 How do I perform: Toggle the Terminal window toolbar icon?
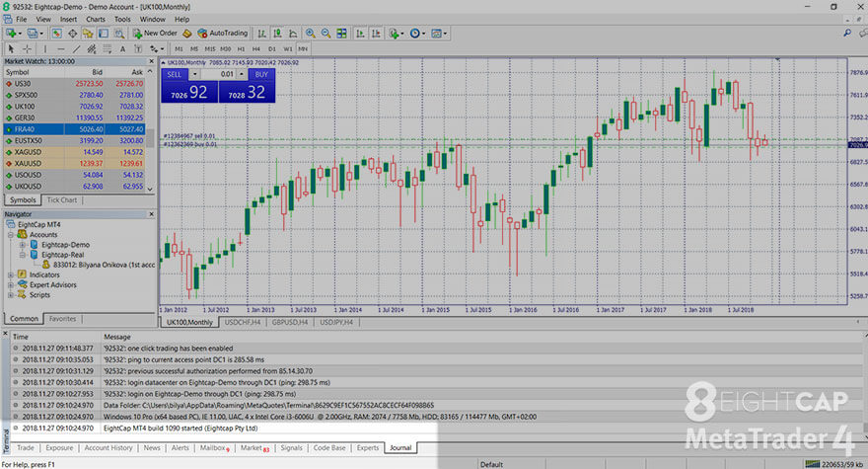(x=104, y=34)
